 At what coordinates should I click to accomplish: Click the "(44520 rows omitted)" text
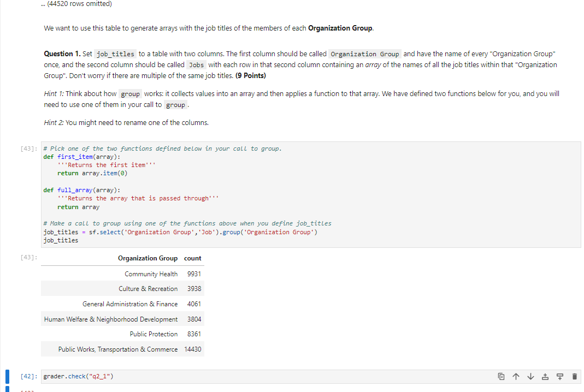[x=79, y=4]
